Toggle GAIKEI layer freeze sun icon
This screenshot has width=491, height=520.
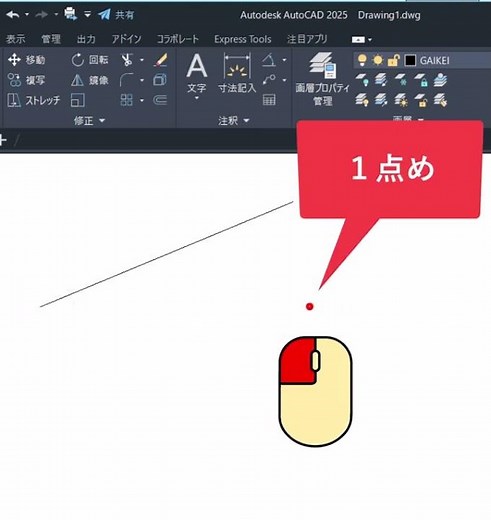[378, 60]
